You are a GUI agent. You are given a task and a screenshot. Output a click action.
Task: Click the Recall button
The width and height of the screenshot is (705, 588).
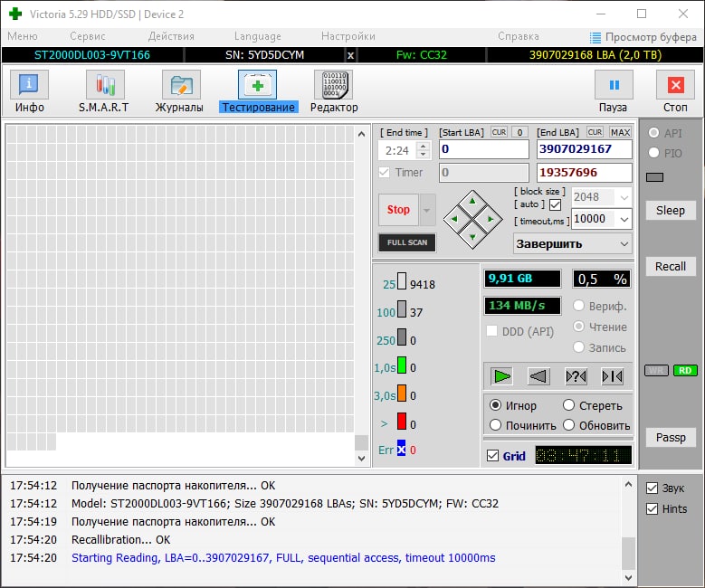[671, 267]
